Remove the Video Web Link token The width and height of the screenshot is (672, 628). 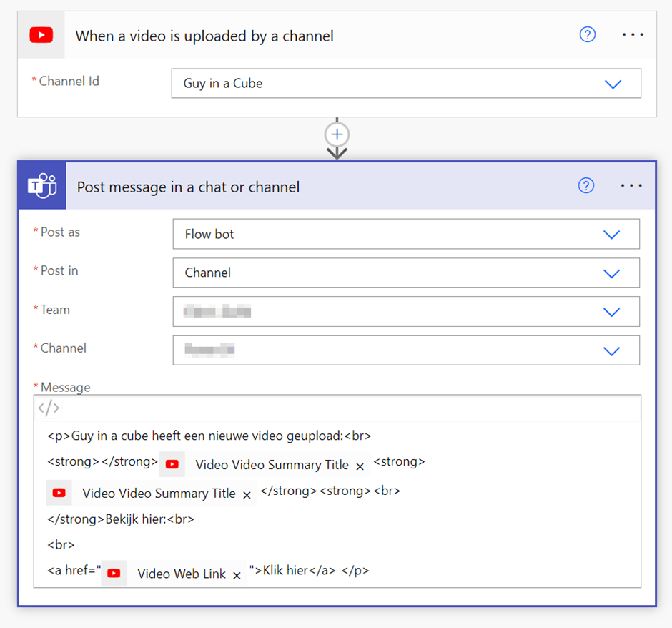click(x=237, y=575)
